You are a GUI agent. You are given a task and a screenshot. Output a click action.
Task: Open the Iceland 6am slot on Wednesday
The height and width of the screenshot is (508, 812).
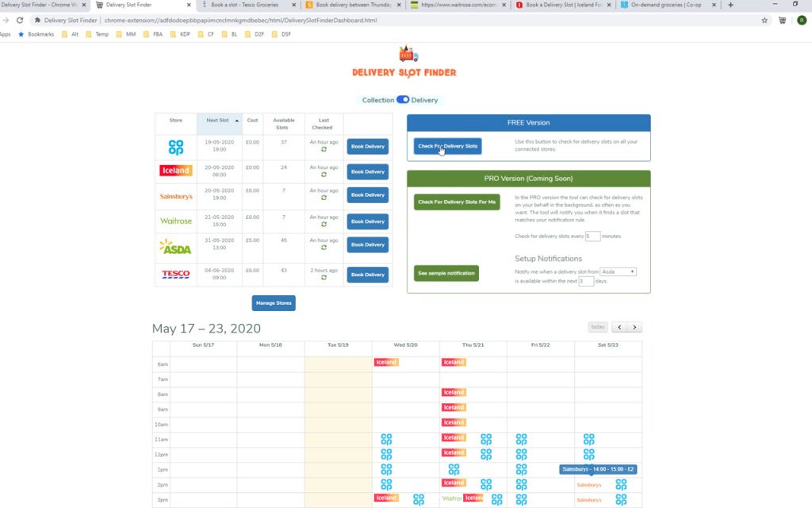coord(386,363)
